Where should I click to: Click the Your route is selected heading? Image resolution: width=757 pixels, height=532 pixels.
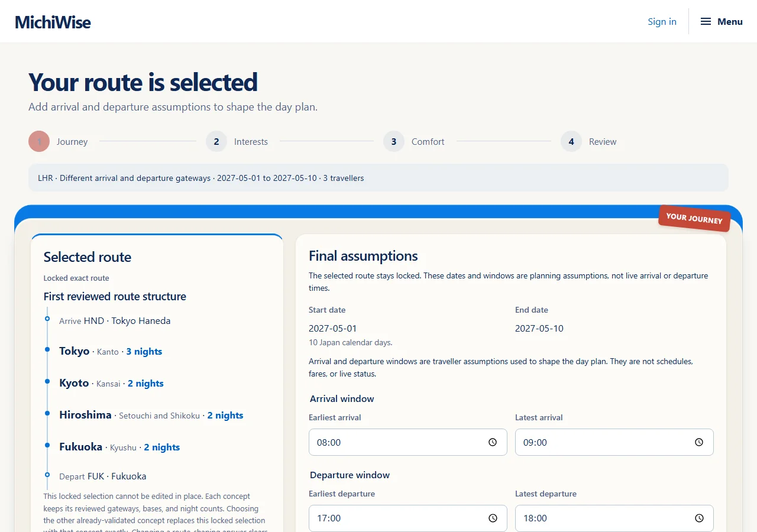pyautogui.click(x=143, y=82)
